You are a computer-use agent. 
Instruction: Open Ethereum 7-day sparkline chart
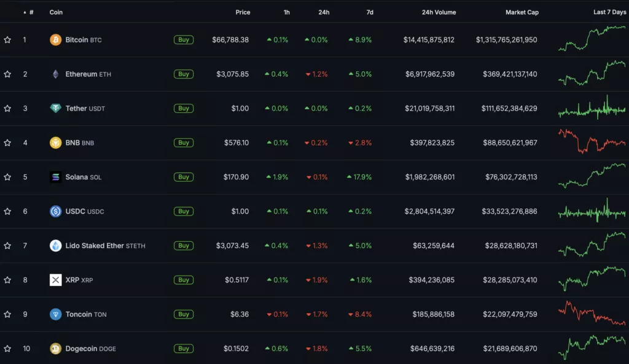click(592, 73)
